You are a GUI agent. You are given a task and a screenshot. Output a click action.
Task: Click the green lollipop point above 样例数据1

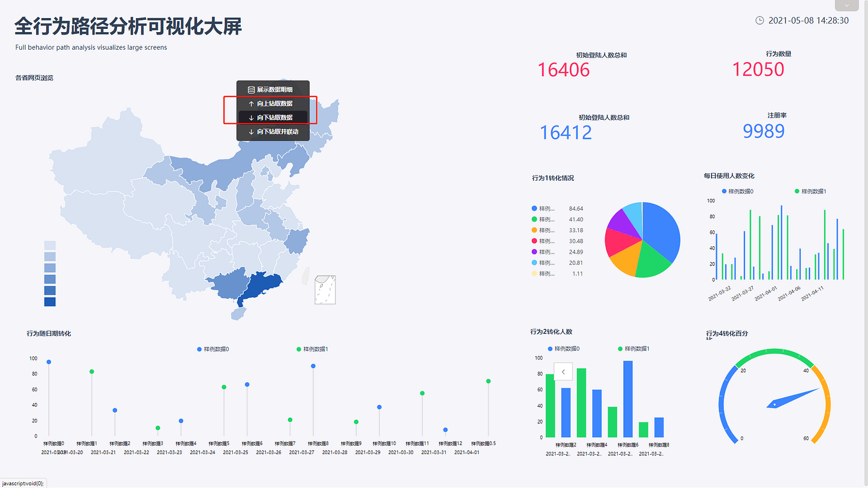click(x=92, y=372)
